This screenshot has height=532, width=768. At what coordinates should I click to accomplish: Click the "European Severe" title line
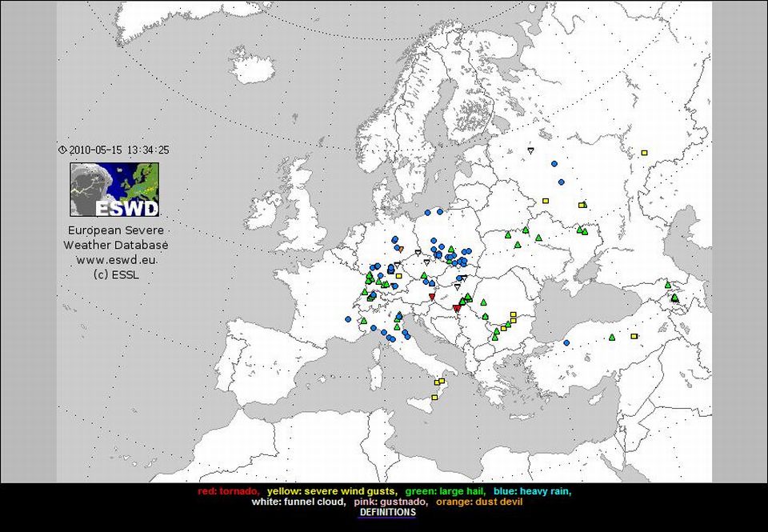[115, 230]
